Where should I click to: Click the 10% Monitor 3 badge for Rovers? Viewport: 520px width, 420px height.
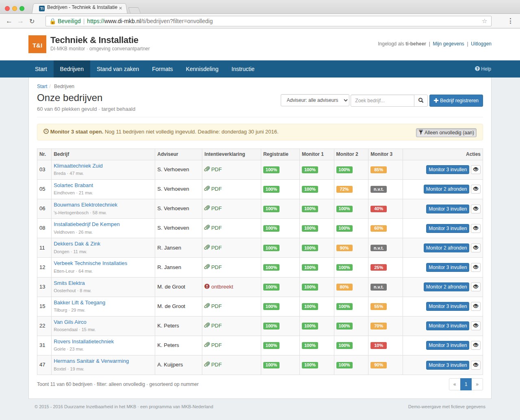[x=379, y=345]
